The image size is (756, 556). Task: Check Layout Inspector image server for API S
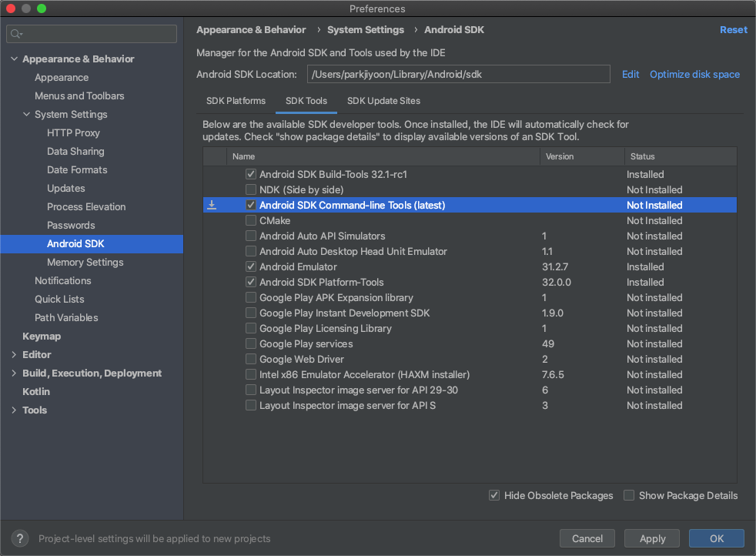tap(251, 406)
